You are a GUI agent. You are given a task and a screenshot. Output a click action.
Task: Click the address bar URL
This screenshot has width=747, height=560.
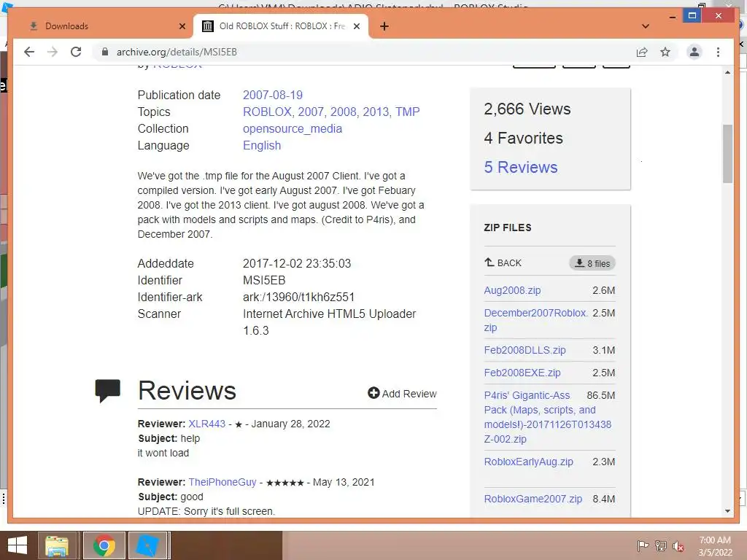(x=177, y=52)
